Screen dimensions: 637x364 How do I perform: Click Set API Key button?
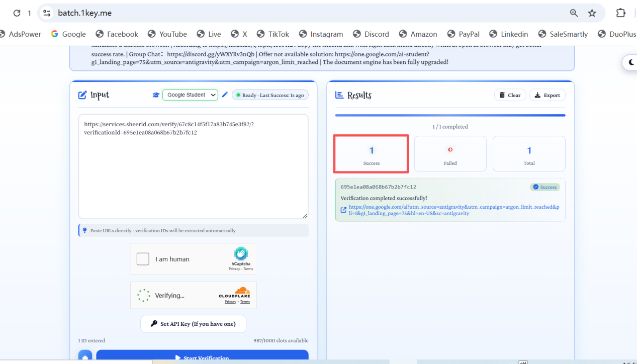point(193,324)
